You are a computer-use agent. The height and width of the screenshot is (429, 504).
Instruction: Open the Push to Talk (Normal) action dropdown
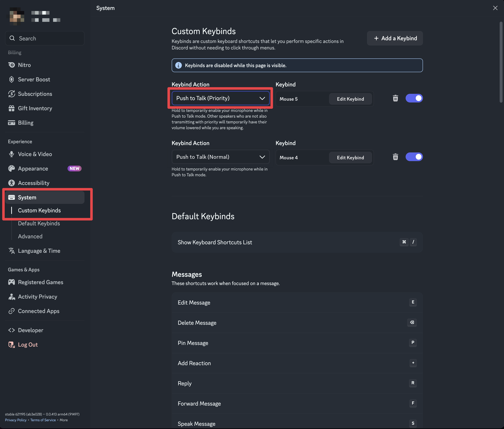(220, 157)
